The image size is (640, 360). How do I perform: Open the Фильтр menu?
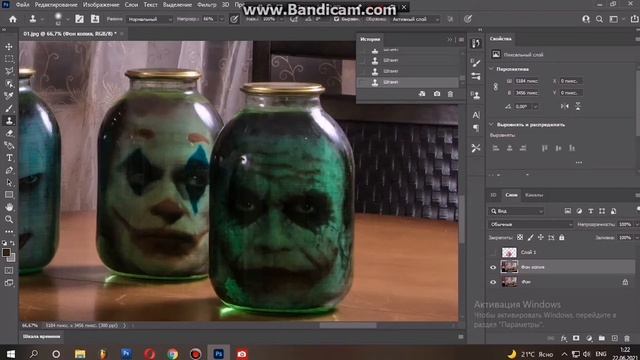coord(207,5)
